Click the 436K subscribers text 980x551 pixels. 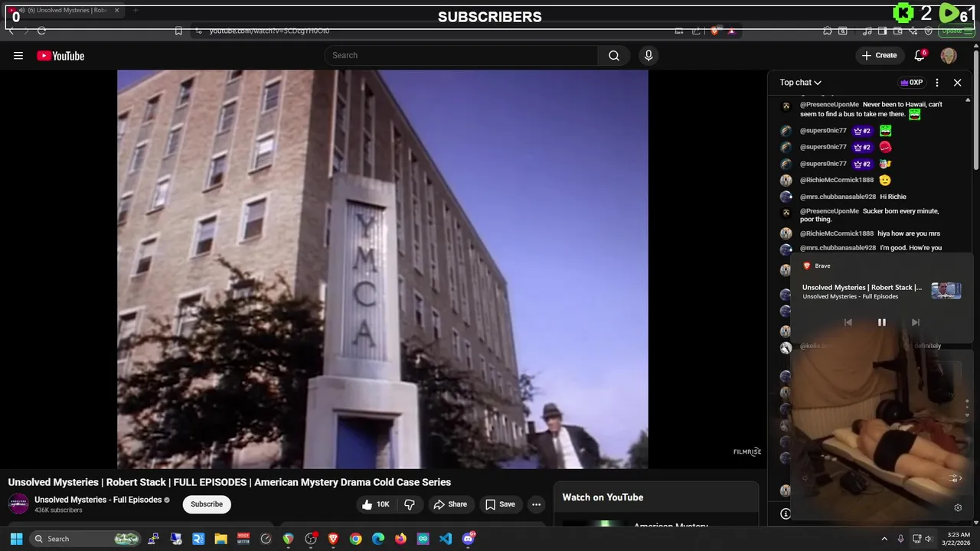(58, 510)
